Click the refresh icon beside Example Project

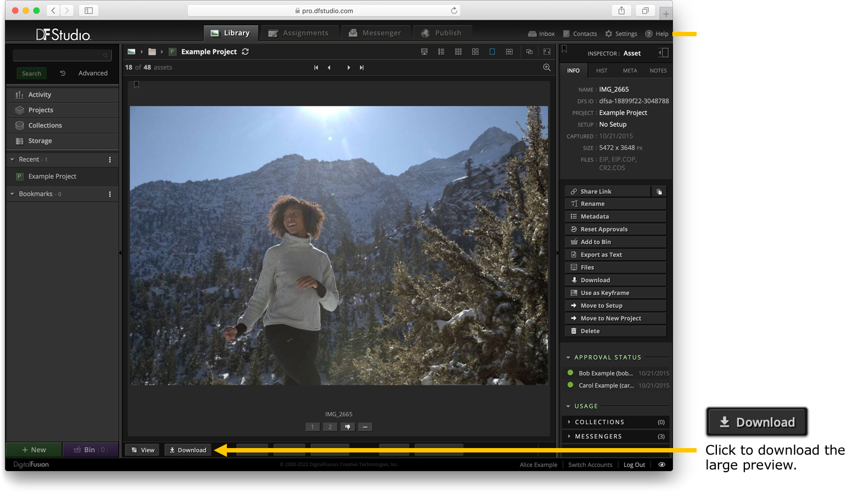(245, 52)
